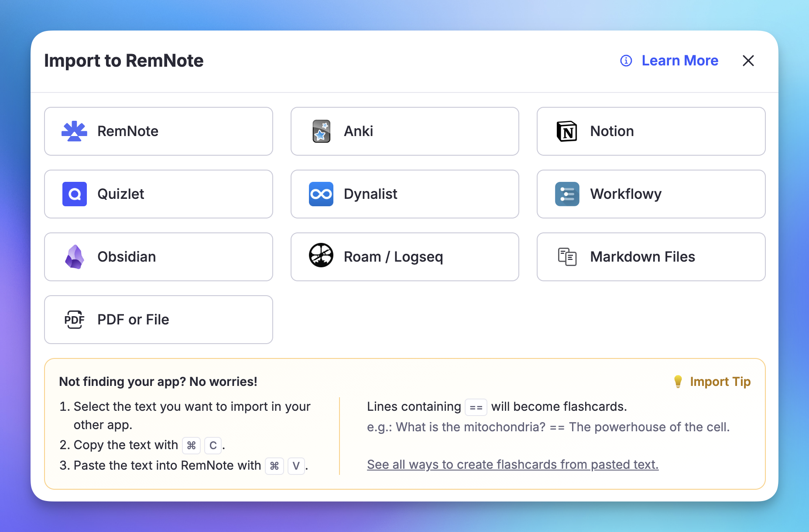Import from Obsidian option

(158, 257)
